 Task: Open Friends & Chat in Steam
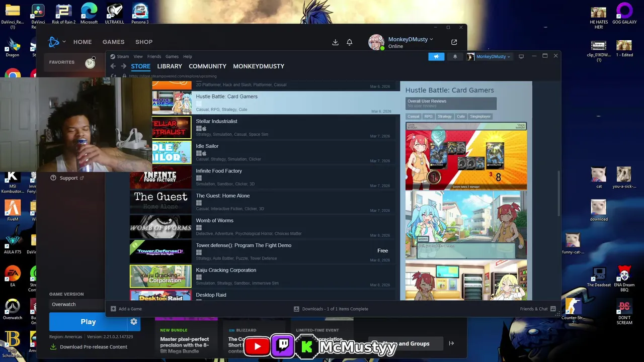pyautogui.click(x=537, y=309)
